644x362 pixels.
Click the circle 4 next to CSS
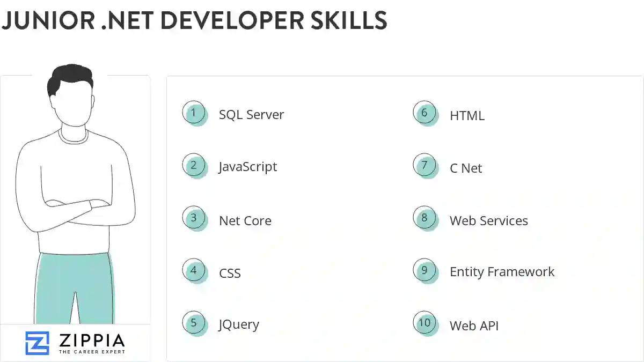coord(194,270)
